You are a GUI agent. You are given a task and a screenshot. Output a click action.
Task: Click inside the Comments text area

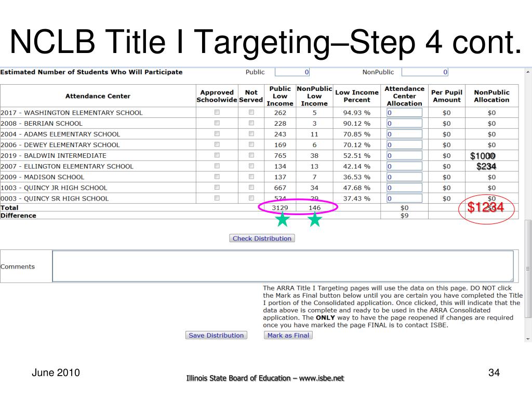(x=283, y=266)
